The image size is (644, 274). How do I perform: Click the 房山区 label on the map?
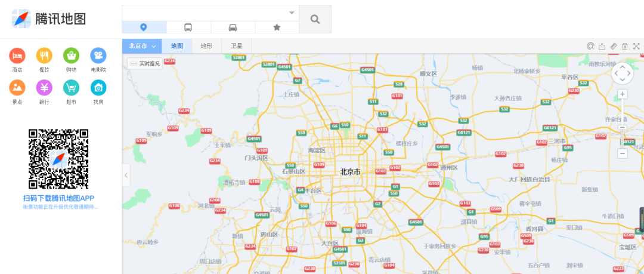pos(269,235)
